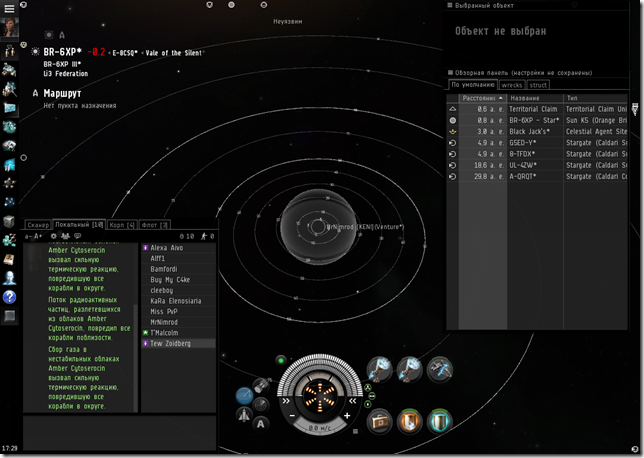
Task: Click the capacitor ring in the HUD center
Action: tap(319, 396)
